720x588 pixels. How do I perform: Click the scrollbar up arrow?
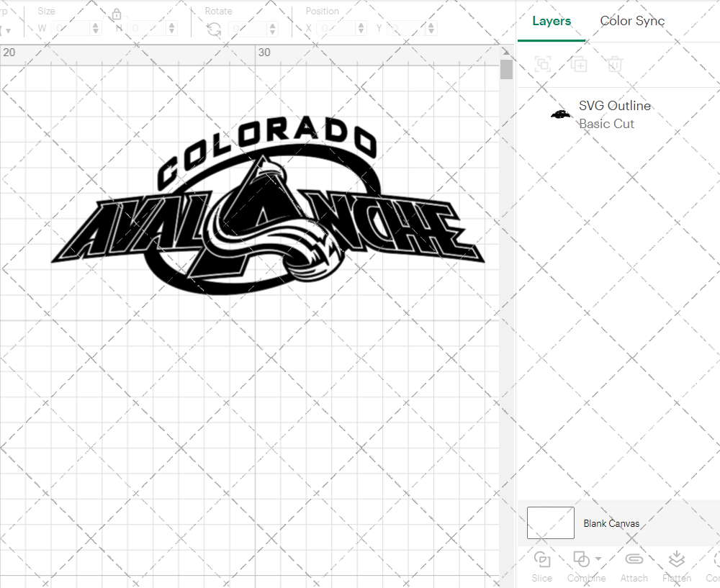click(506, 52)
